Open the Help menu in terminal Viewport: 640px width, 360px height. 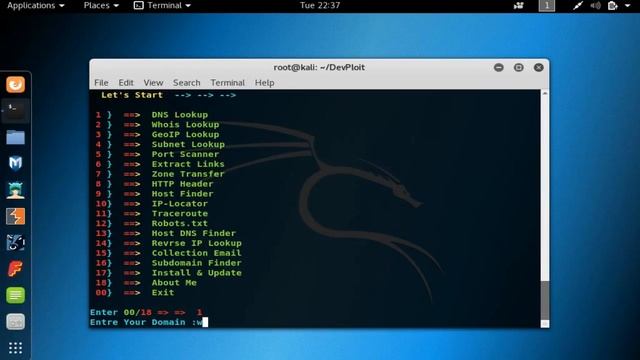[x=264, y=83]
